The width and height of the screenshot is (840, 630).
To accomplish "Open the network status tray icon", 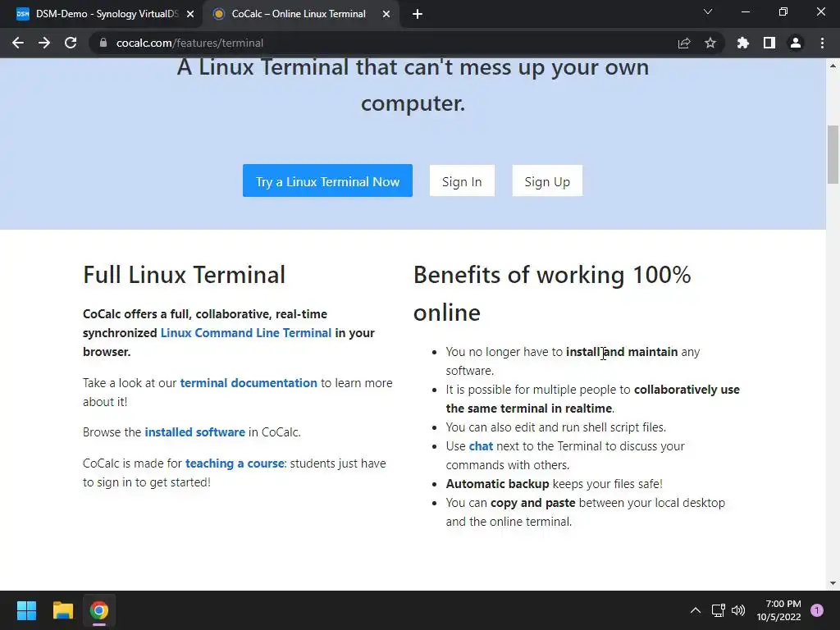I will pos(718,610).
